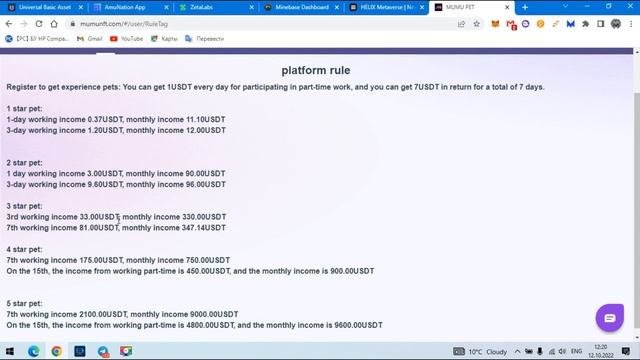Screen dimensions: 640x360
Task: Toggle the browser side panel
Action: [600, 24]
